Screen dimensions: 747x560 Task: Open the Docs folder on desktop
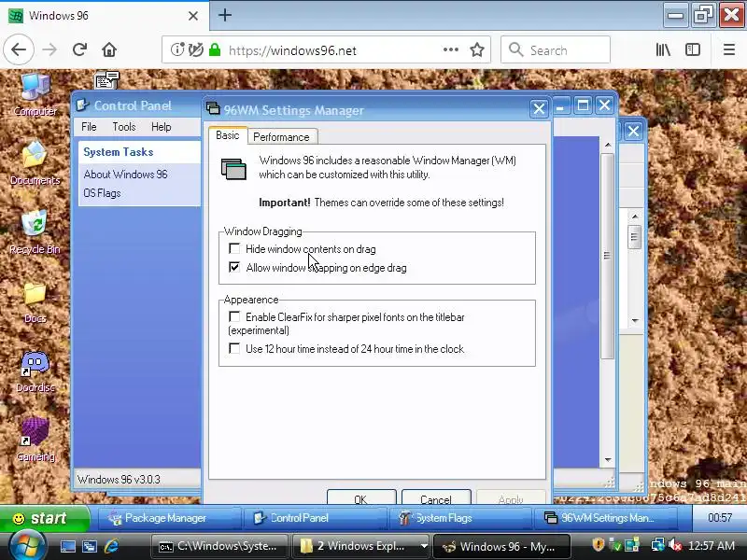[x=35, y=301]
